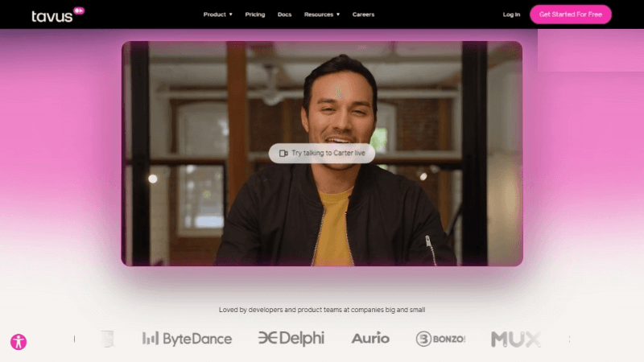Image resolution: width=644 pixels, height=362 pixels.
Task: Open the Pricing page
Action: click(x=254, y=14)
